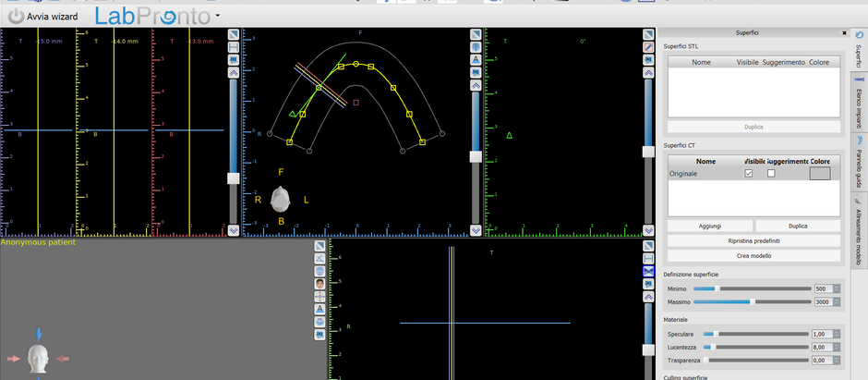Click diagonal-square icon of axial arch view strip
The height and width of the screenshot is (380, 868).
(476, 34)
